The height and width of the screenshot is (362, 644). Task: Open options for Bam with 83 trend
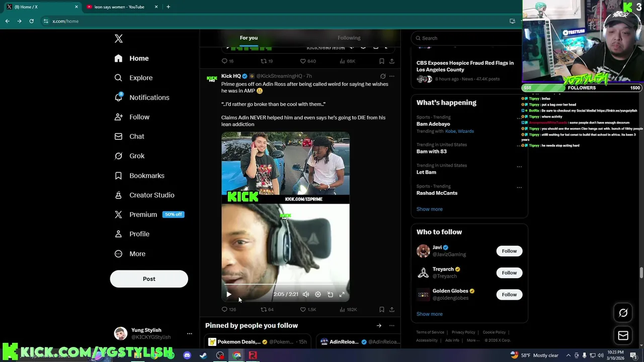519,146
